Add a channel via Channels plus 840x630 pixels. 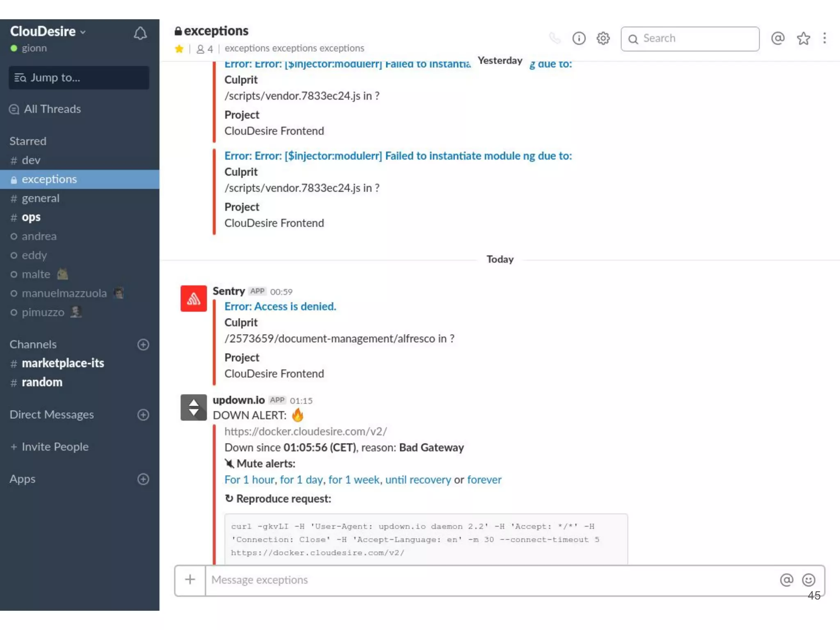pyautogui.click(x=143, y=345)
